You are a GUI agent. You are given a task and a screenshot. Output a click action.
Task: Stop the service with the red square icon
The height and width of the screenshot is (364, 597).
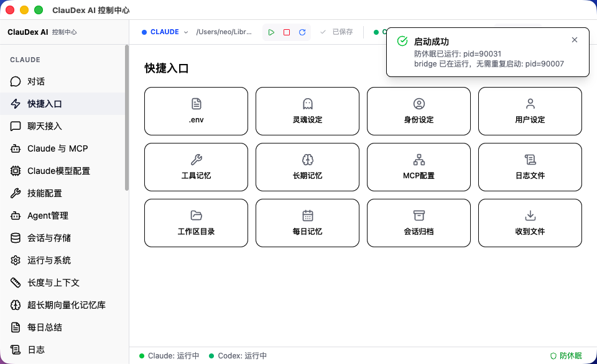click(x=287, y=32)
